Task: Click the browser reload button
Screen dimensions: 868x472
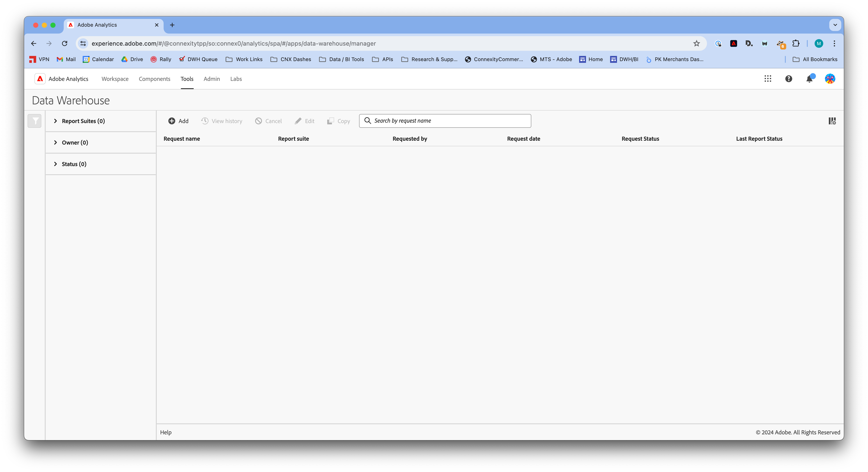Action: [64, 43]
